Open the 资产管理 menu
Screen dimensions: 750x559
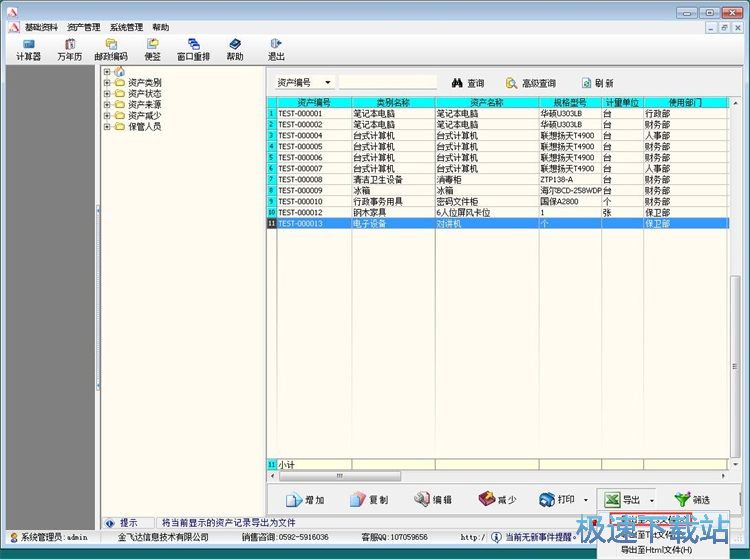(x=84, y=27)
